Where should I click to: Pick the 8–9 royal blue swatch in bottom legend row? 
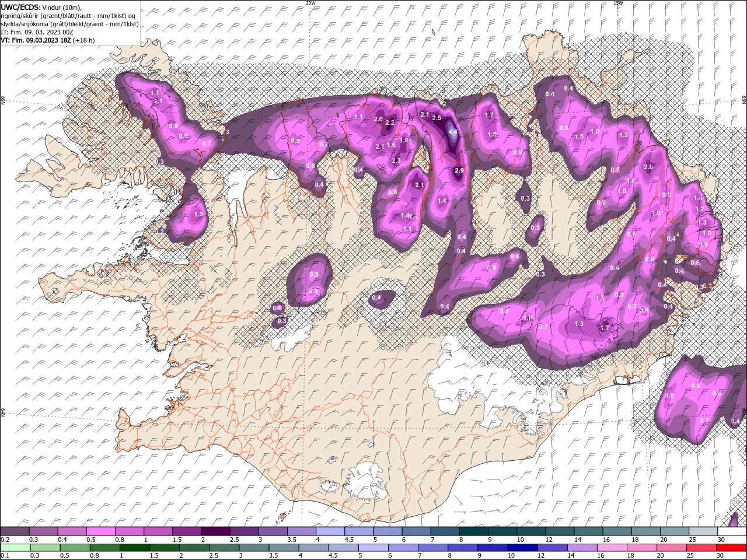(462, 548)
